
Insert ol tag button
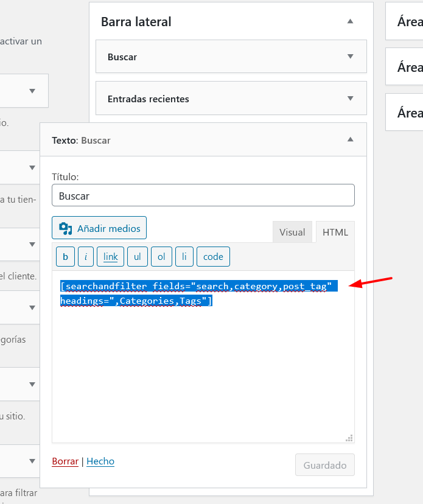click(x=161, y=256)
